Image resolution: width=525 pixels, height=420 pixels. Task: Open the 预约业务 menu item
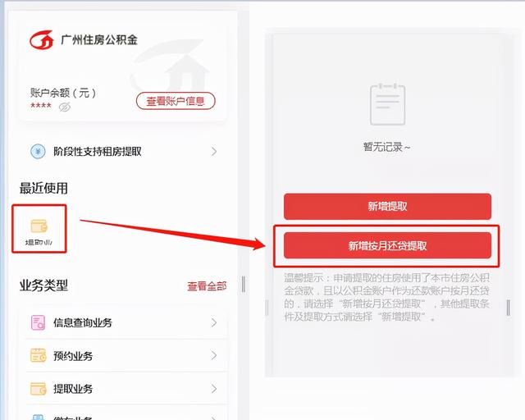126,355
